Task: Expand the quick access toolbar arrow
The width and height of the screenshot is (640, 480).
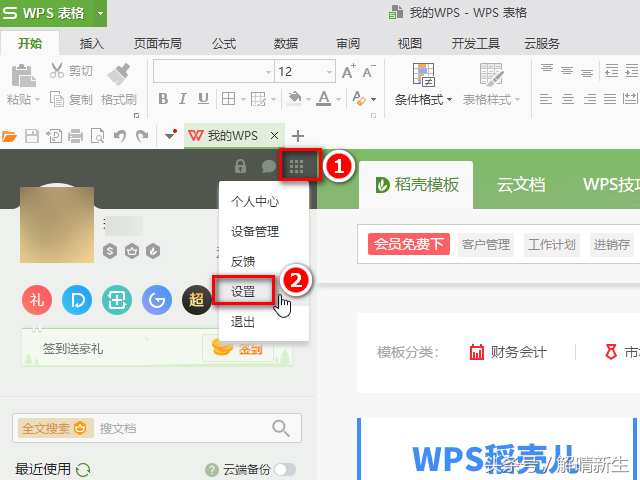Action: click(171, 135)
